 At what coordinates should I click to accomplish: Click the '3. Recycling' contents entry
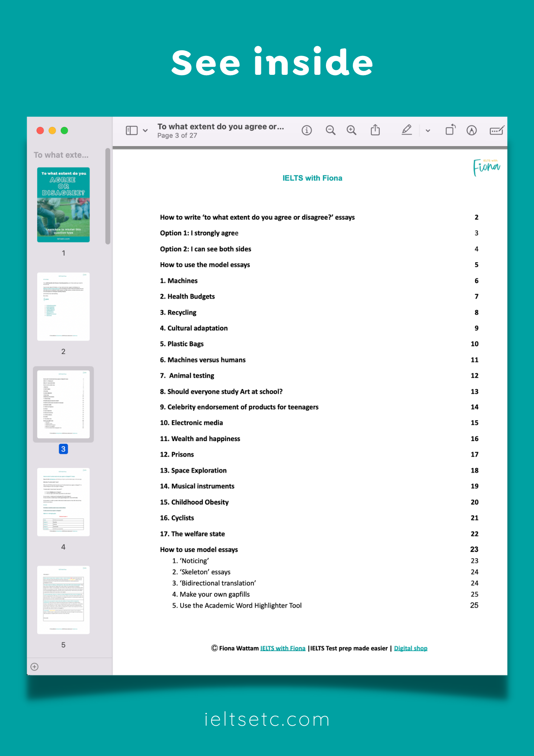(x=178, y=313)
